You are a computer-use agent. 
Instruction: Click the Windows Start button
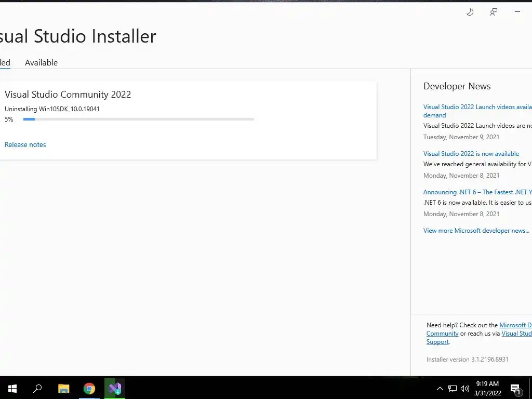click(12, 388)
